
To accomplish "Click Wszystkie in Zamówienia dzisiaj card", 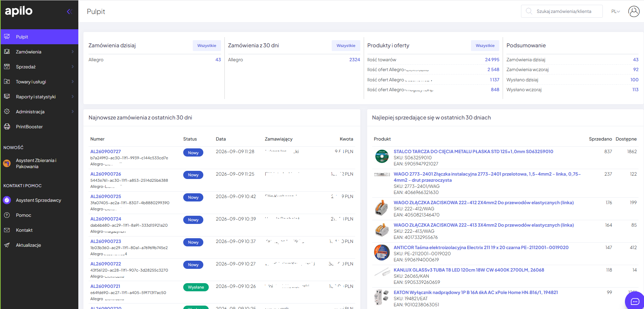I will (x=207, y=46).
